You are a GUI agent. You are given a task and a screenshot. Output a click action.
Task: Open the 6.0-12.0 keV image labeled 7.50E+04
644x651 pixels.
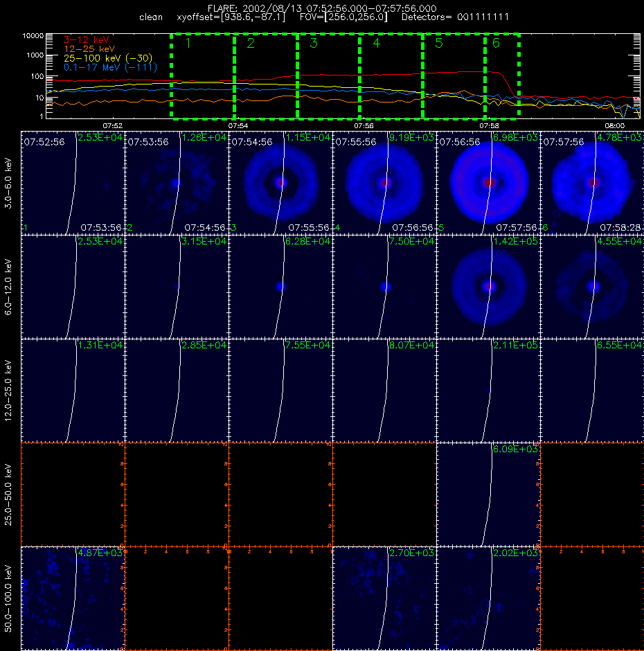(x=384, y=287)
